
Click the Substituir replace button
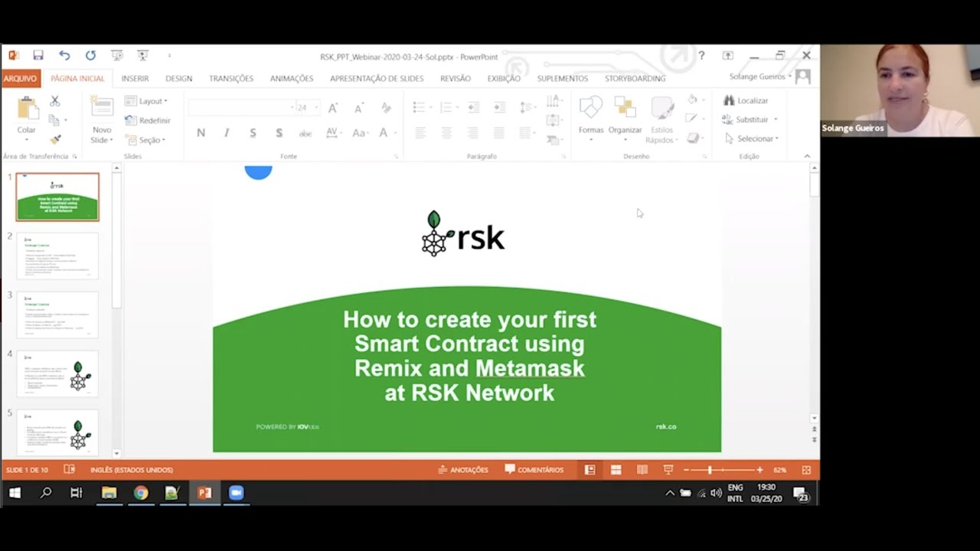point(750,119)
